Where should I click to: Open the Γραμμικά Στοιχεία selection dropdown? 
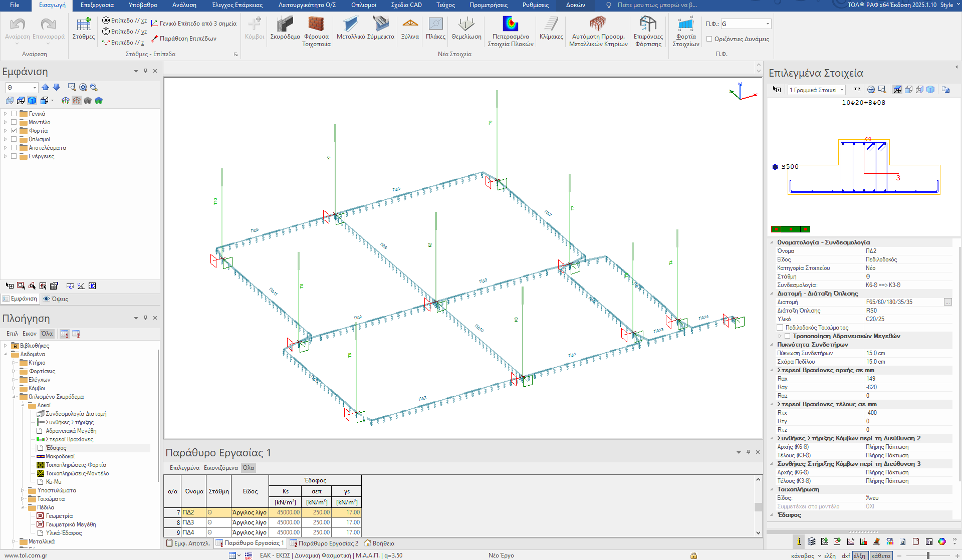click(842, 90)
